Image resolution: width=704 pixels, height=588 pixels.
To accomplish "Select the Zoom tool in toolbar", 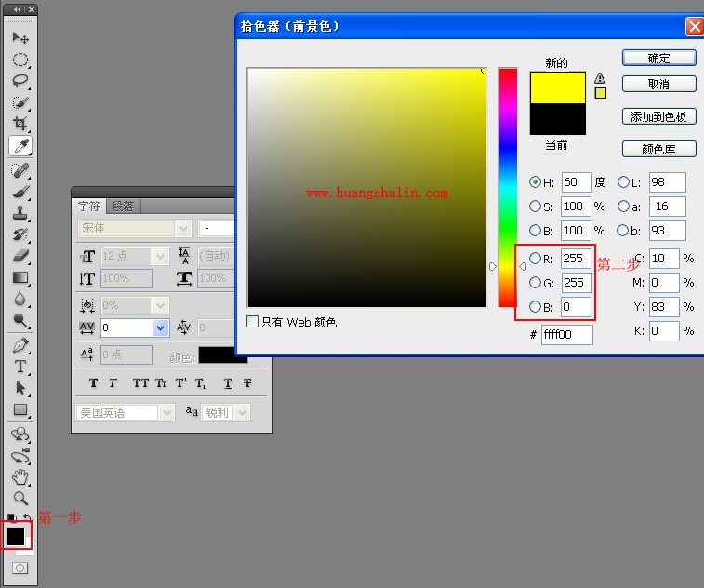I will point(20,498).
